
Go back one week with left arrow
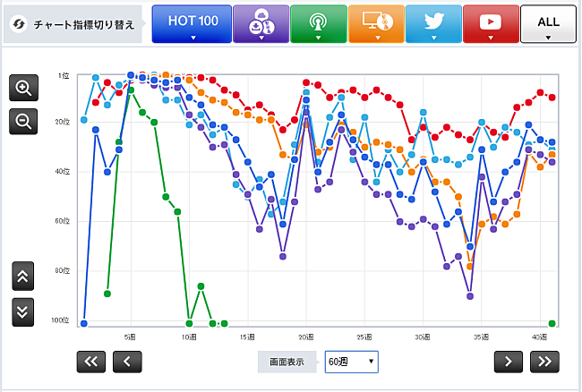(127, 361)
